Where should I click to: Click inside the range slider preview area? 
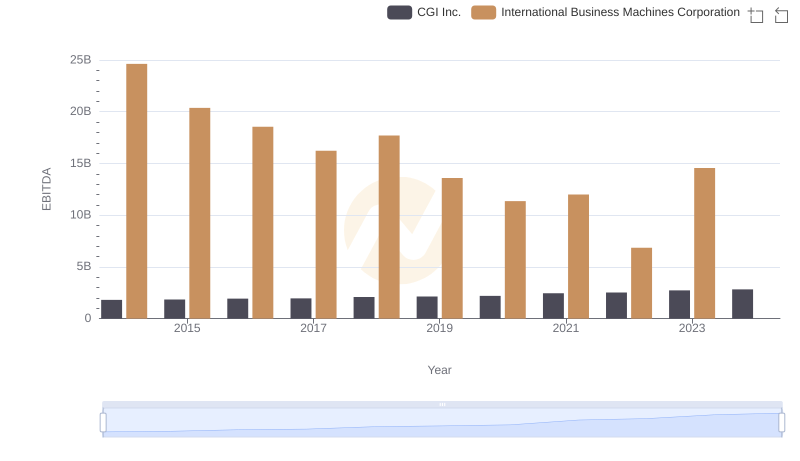point(442,423)
